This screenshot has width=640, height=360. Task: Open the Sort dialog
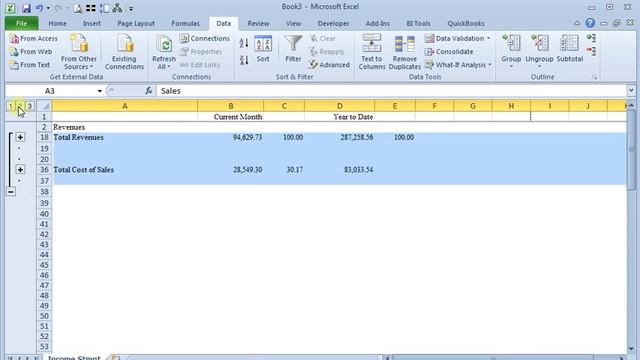pos(263,49)
